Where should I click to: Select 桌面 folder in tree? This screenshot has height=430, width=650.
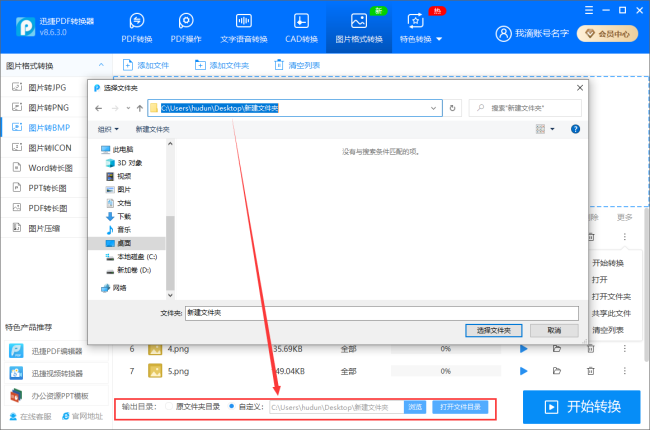point(127,243)
